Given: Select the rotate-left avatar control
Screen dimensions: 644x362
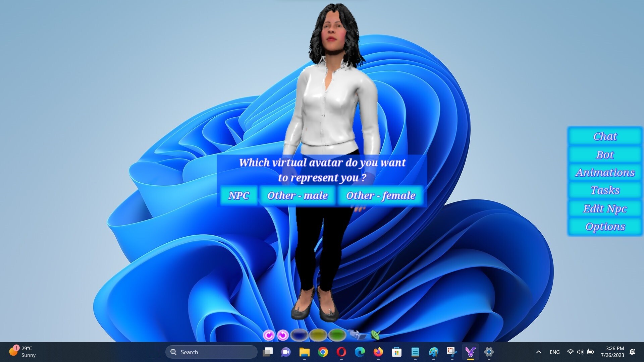Looking at the screenshot, I should 282,335.
